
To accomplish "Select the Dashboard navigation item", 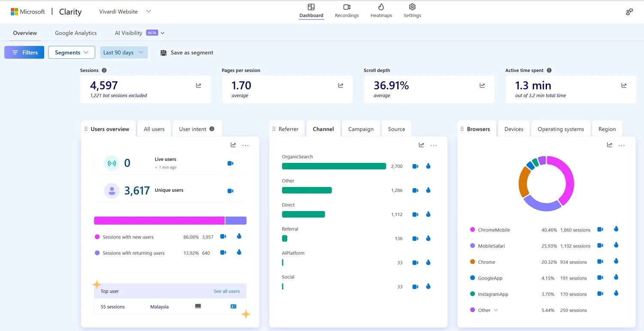I will (x=311, y=11).
